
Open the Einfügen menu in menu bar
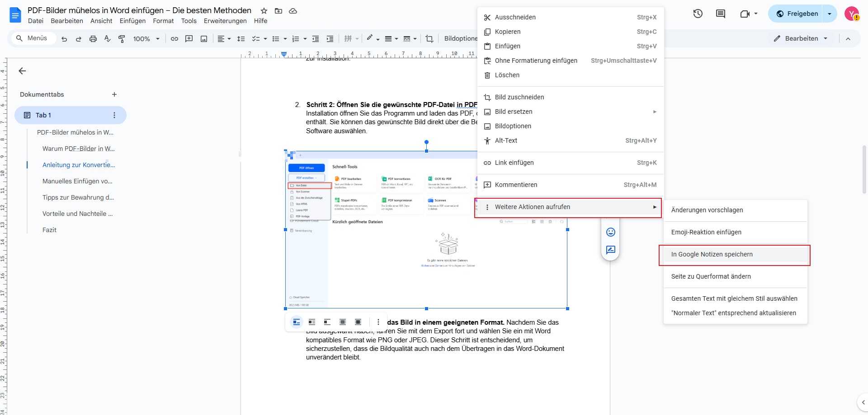click(132, 21)
